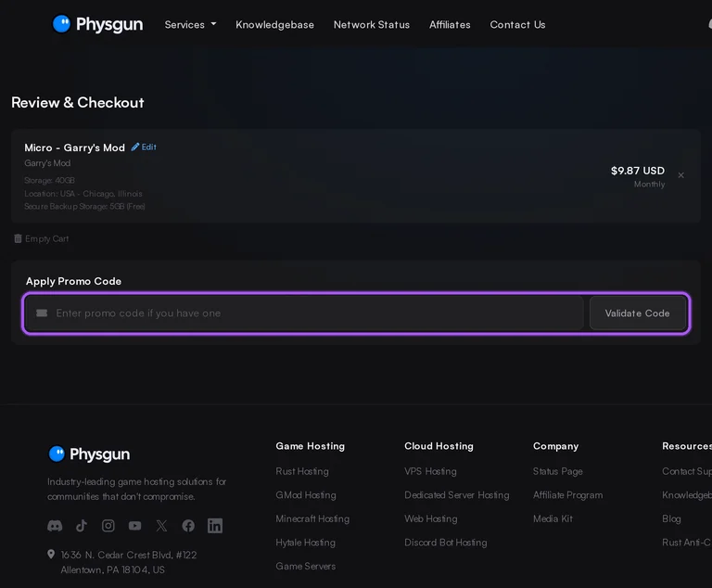Open GMod Hosting footer link
The image size is (712, 588).
coord(306,495)
